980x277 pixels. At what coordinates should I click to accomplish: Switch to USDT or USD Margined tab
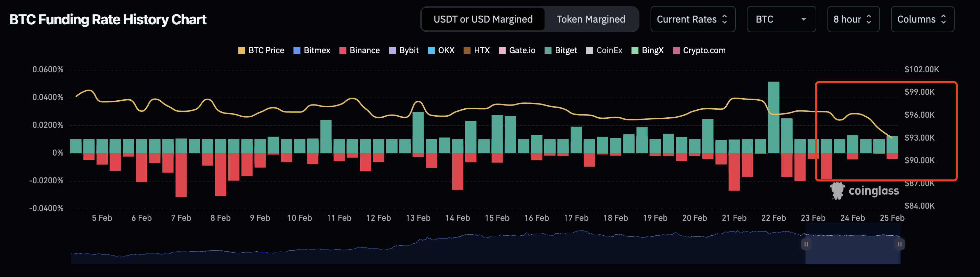(483, 19)
